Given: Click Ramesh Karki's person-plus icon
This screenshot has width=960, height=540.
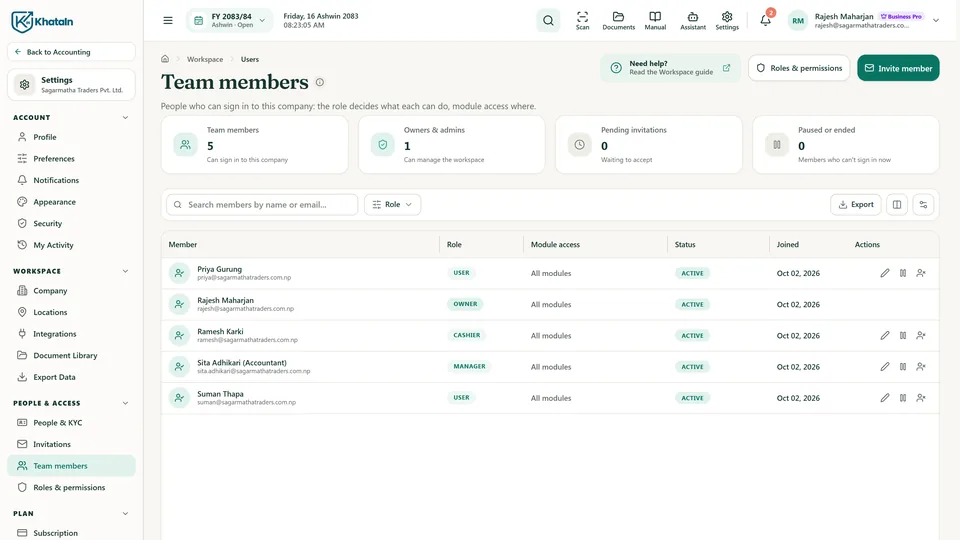Looking at the screenshot, I should coord(921,336).
